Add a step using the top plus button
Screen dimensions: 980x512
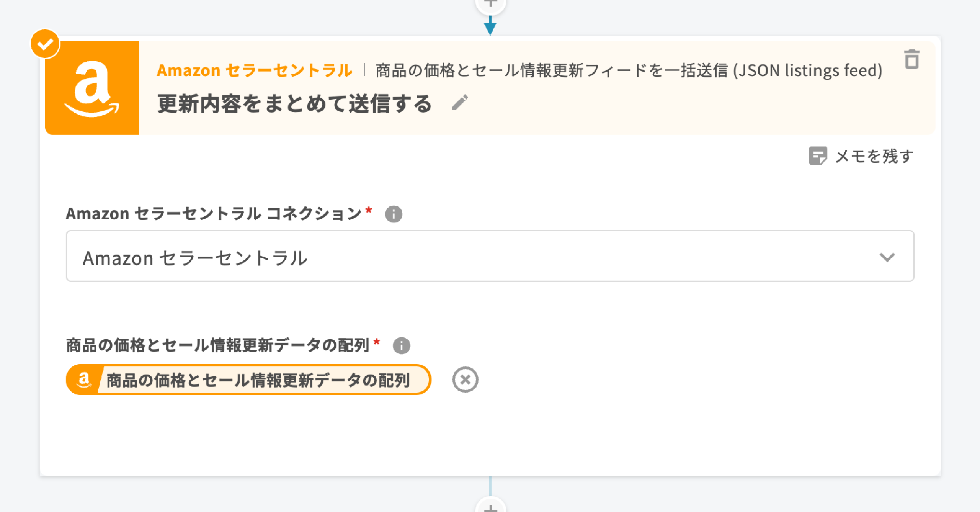[x=490, y=4]
